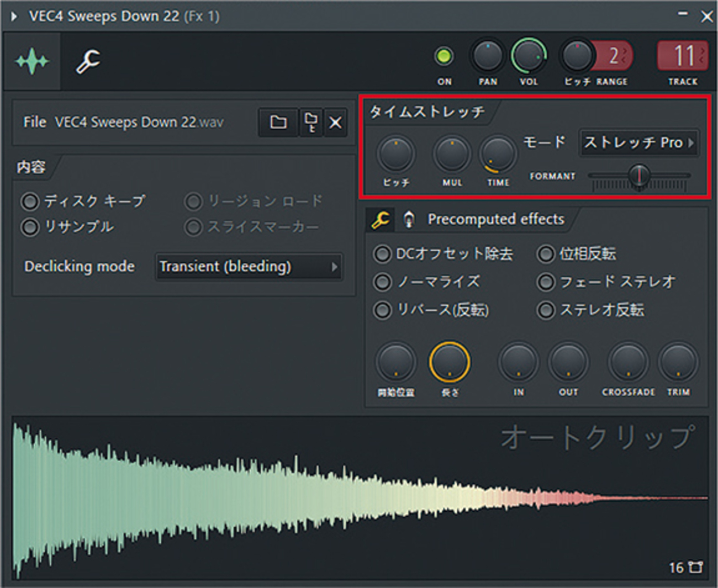This screenshot has height=588, width=718.
Task: Click the 長さ knob with orange ring
Action: 450,363
